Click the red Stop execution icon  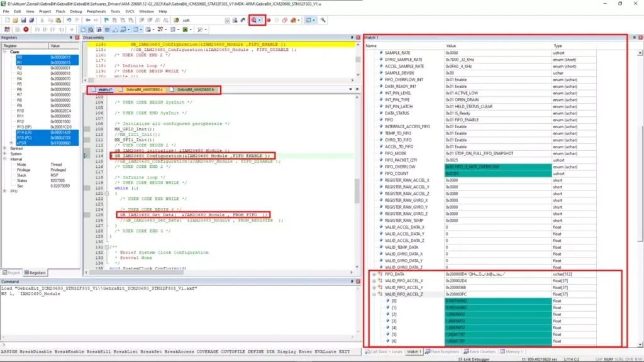pos(26,29)
